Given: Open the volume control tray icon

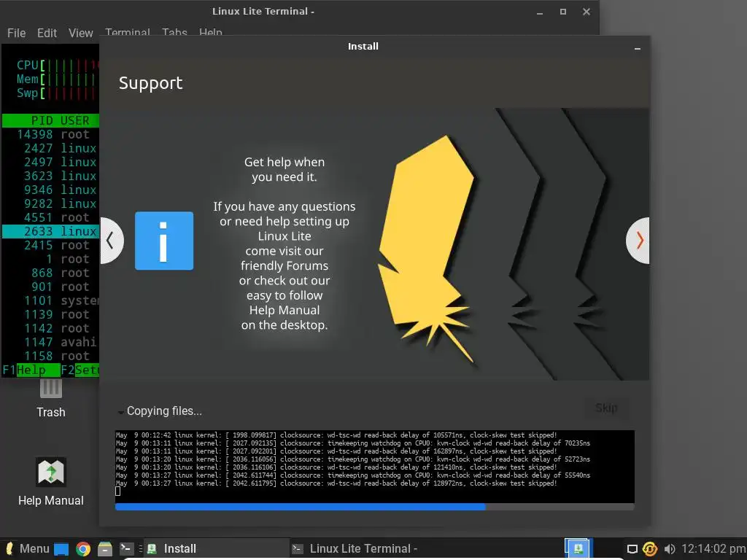Looking at the screenshot, I should 670,549.
